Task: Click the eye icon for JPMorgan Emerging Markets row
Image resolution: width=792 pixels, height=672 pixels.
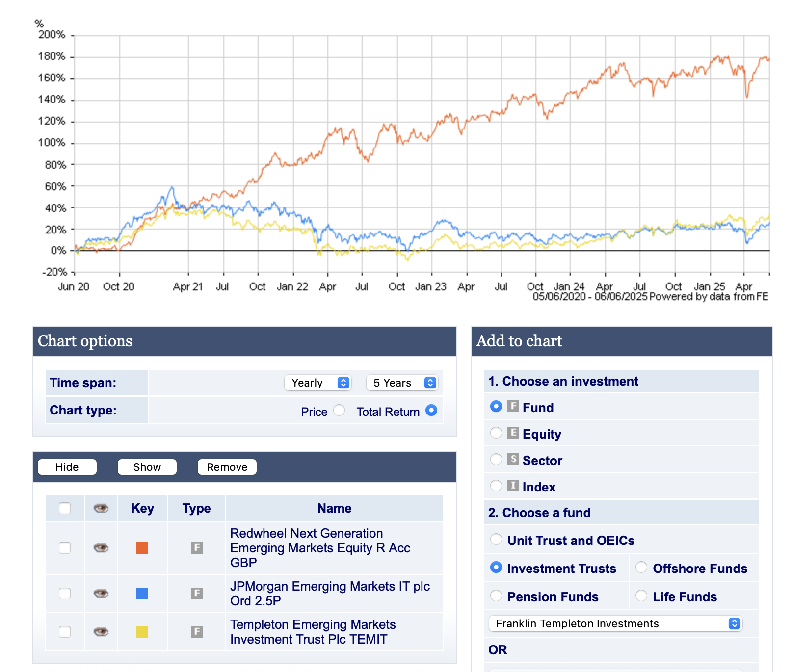Action: [x=101, y=594]
